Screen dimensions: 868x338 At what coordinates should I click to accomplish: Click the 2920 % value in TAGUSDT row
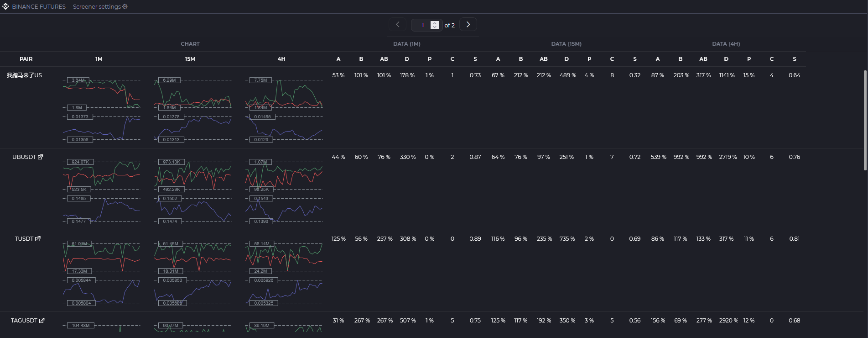pos(728,320)
